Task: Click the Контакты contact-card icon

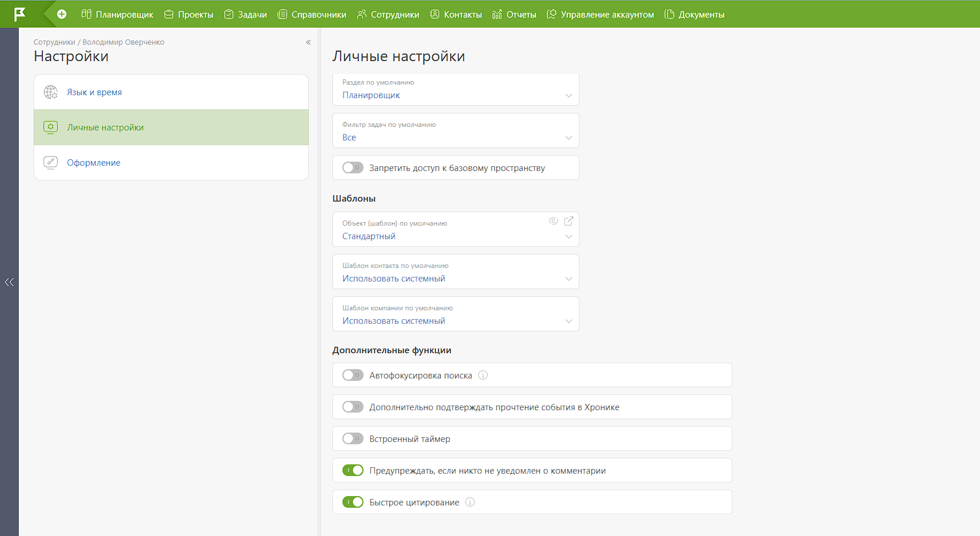Action: pyautogui.click(x=435, y=14)
